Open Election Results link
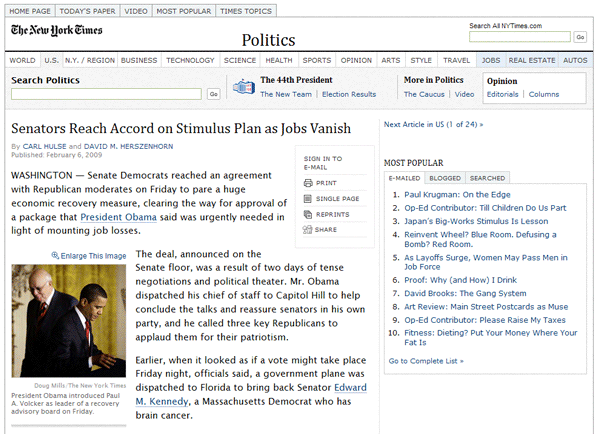The height and width of the screenshot is (434, 600). pyautogui.click(x=349, y=94)
